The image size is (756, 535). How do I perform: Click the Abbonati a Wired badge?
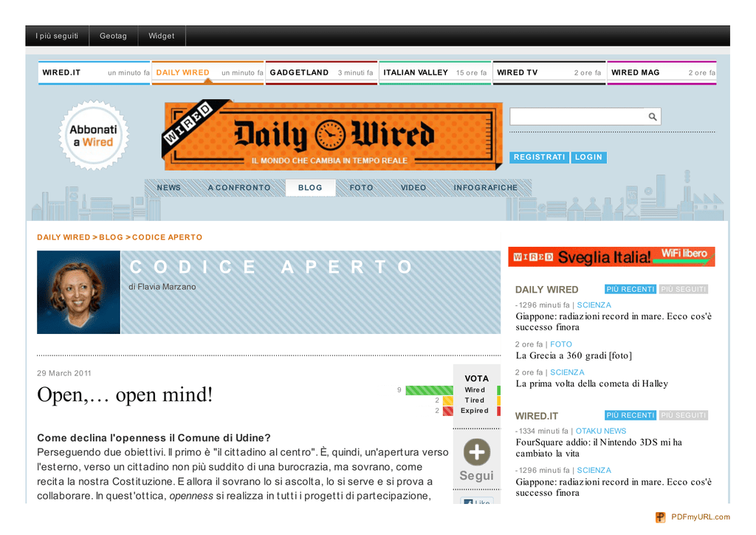click(93, 136)
